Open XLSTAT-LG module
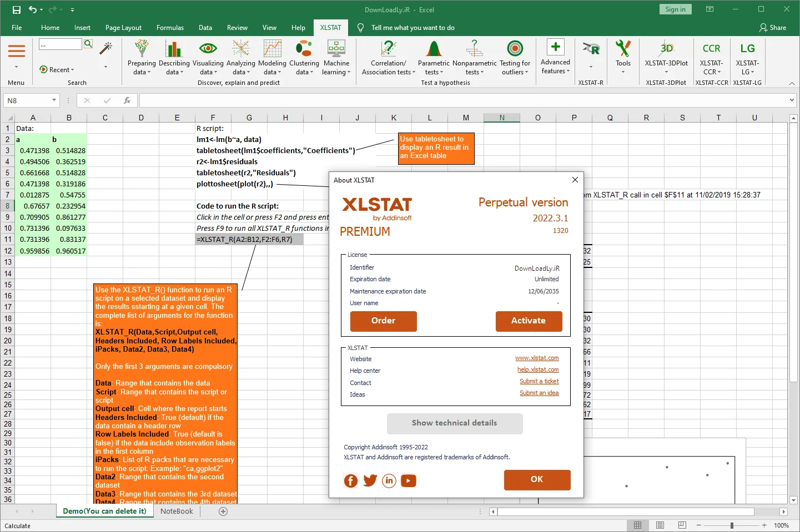The image size is (800, 532). 747,58
